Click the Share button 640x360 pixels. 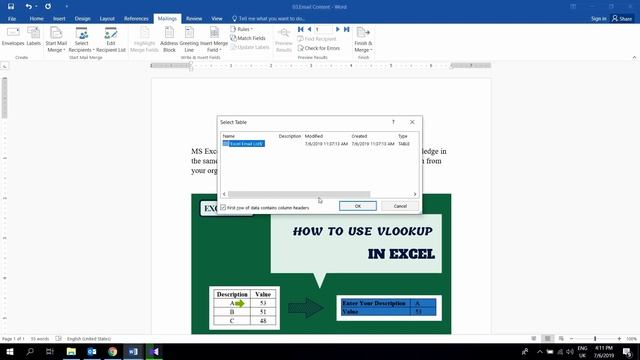coord(622,18)
